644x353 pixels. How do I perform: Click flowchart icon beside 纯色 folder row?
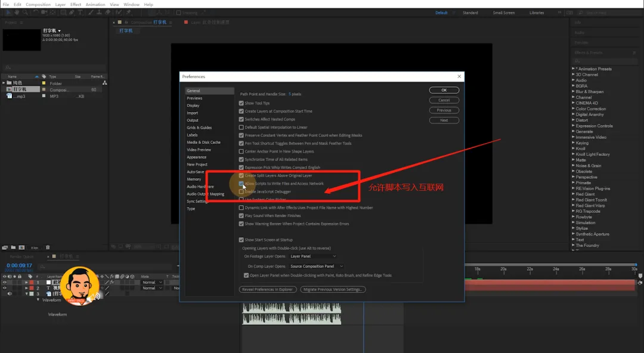[x=105, y=83]
